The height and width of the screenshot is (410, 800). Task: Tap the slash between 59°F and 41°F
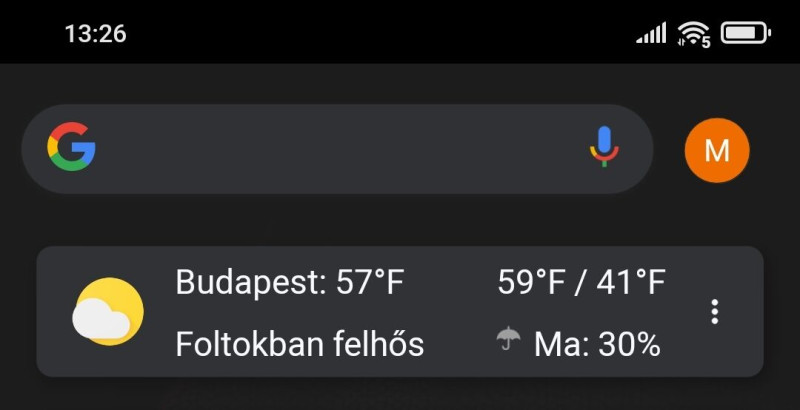click(x=581, y=282)
